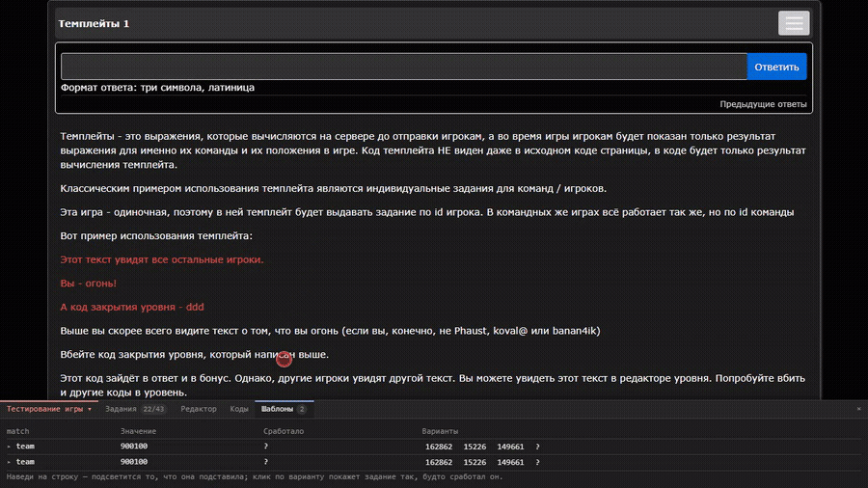The height and width of the screenshot is (488, 868).
Task: Click value 900100 in first team row
Action: [x=134, y=446]
